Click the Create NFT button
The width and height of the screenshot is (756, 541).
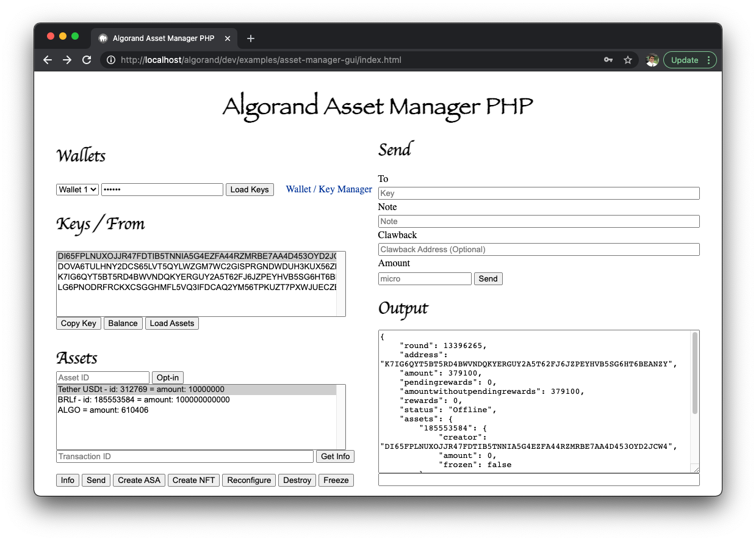point(193,480)
